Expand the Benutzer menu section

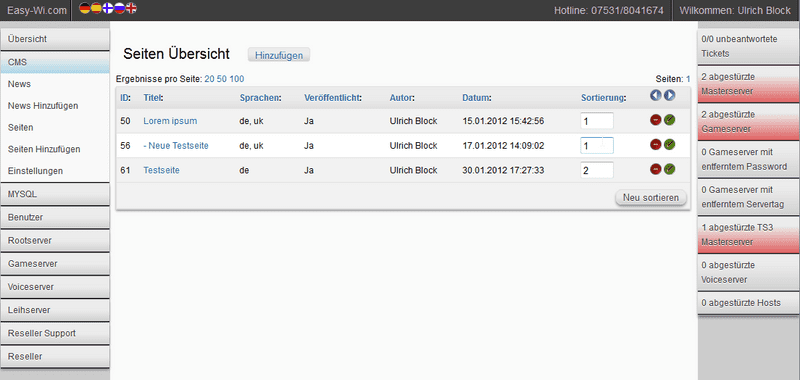pyautogui.click(x=55, y=217)
